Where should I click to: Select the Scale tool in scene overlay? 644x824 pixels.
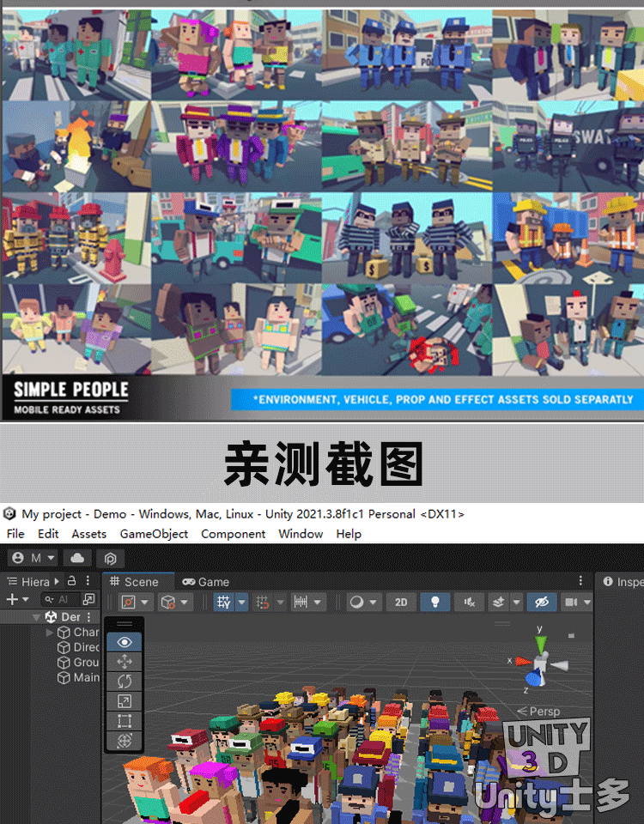coord(125,700)
